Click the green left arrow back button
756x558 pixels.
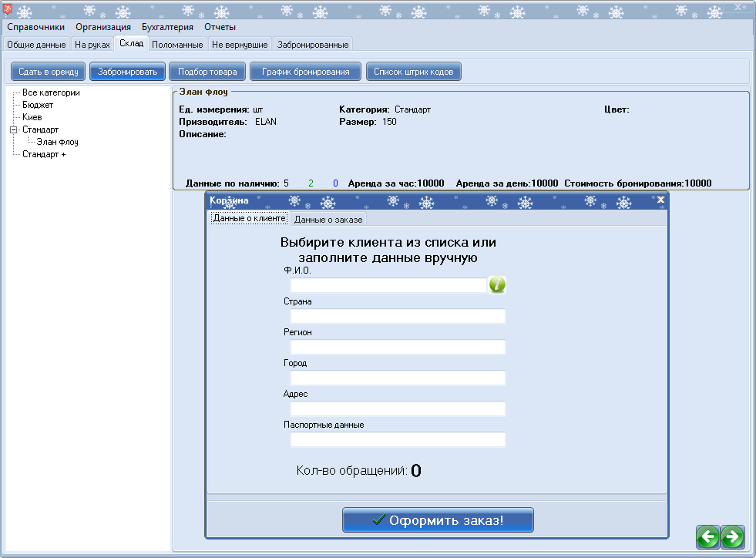click(x=707, y=536)
